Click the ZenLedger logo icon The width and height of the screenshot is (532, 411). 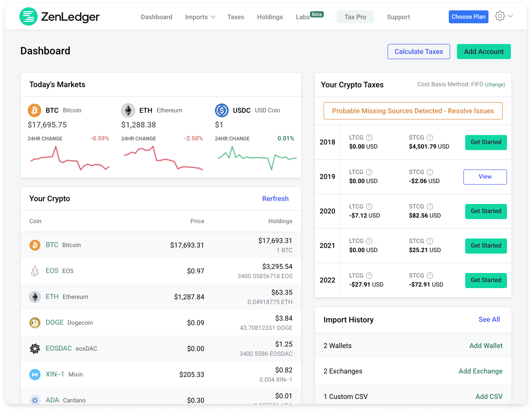(28, 16)
